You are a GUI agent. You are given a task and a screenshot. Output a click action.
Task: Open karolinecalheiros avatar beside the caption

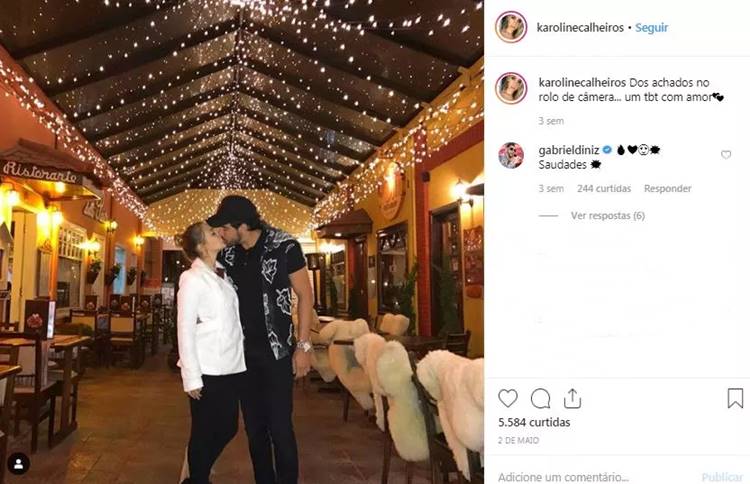point(511,88)
